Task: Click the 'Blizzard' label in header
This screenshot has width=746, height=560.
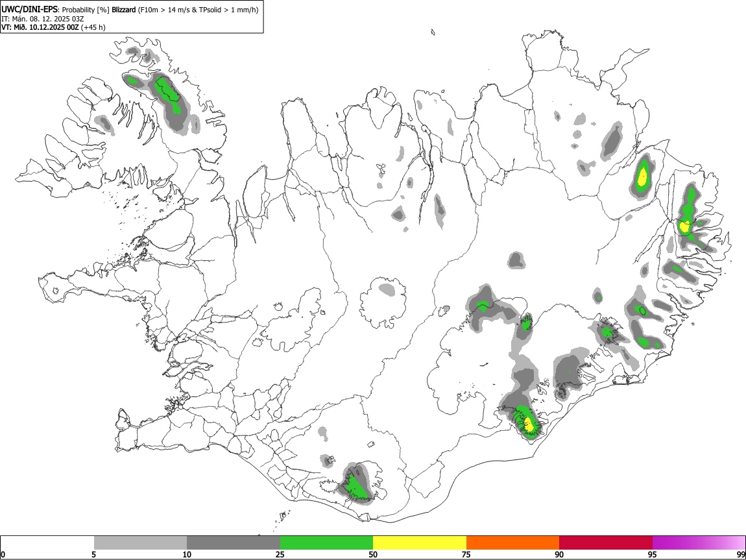Action: coord(124,10)
